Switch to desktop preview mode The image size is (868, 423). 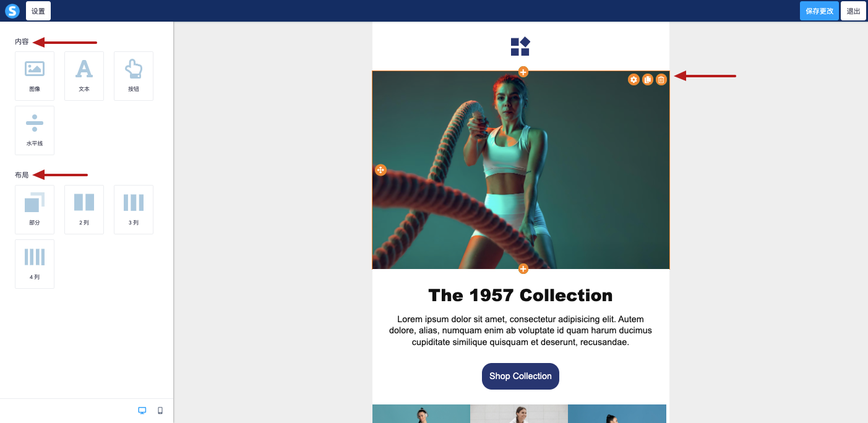142,411
